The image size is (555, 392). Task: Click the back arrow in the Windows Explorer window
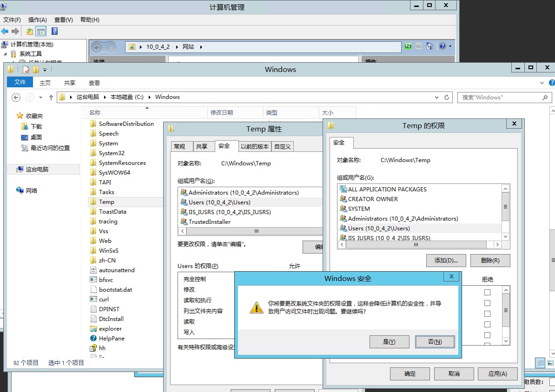[16, 97]
